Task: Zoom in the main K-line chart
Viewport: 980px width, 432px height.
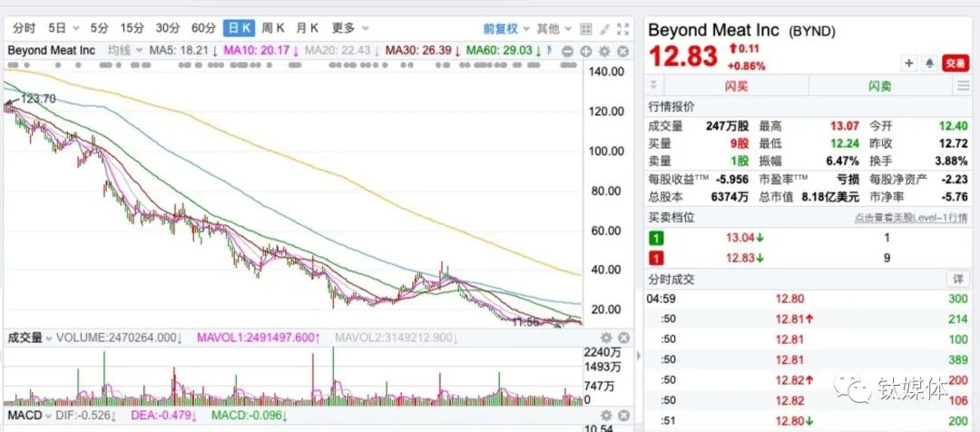Action: point(585,51)
